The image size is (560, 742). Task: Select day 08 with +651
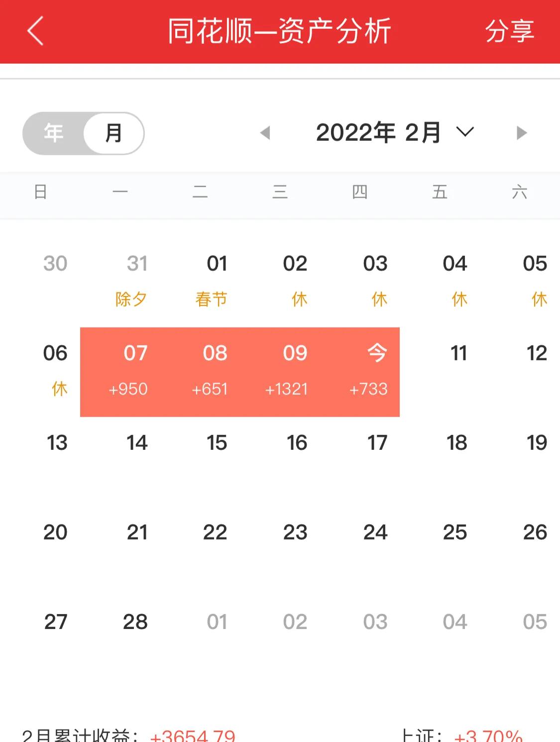coord(200,372)
